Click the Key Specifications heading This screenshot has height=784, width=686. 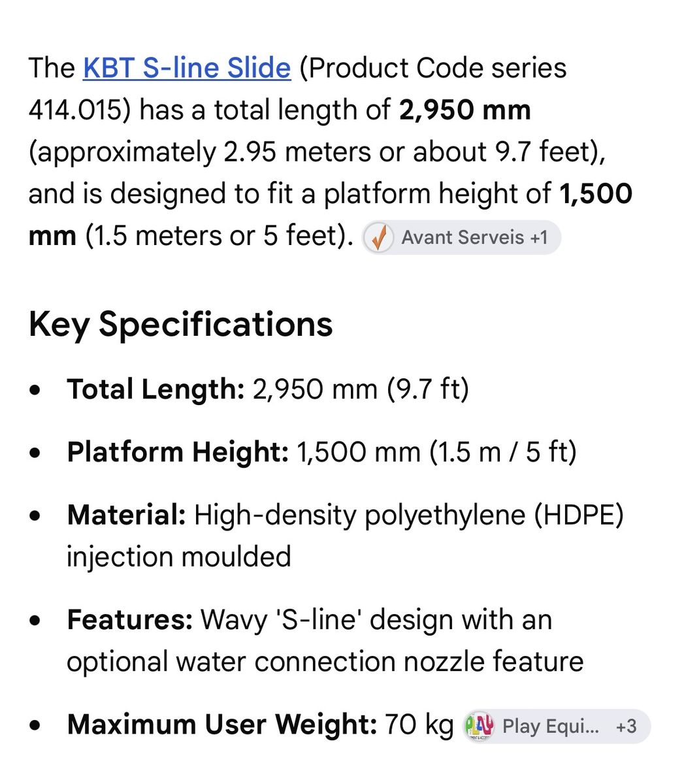point(181,324)
